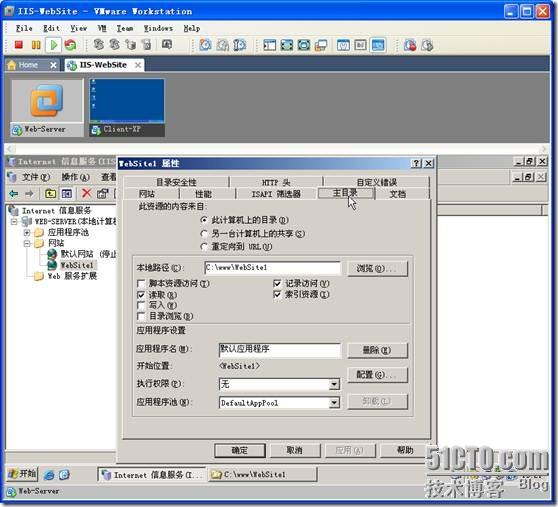This screenshot has height=507, width=558.
Task: Click the 帮助 button
Action: [405, 450]
